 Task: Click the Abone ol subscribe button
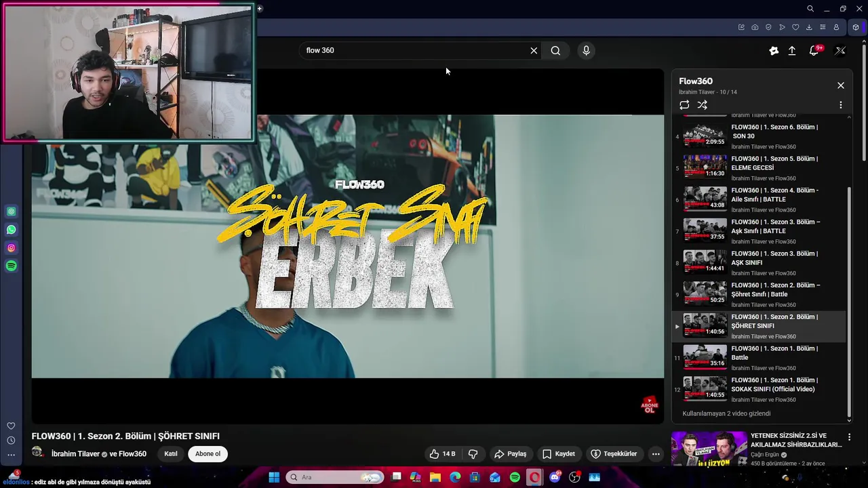tap(208, 454)
